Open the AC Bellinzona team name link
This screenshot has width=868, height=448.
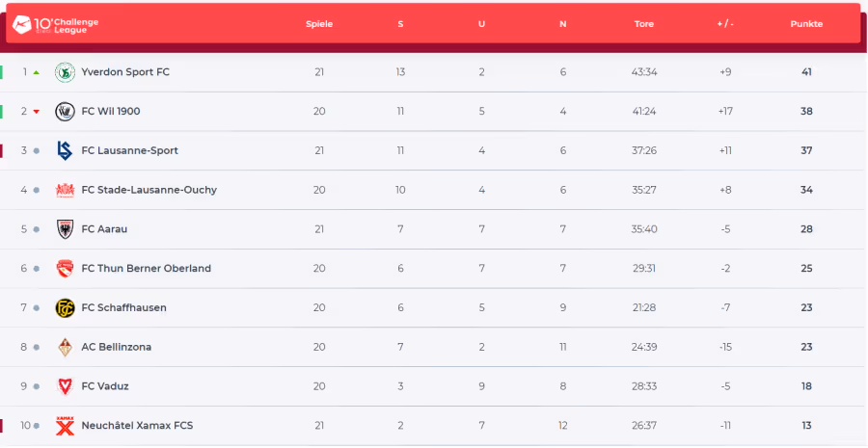[117, 347]
